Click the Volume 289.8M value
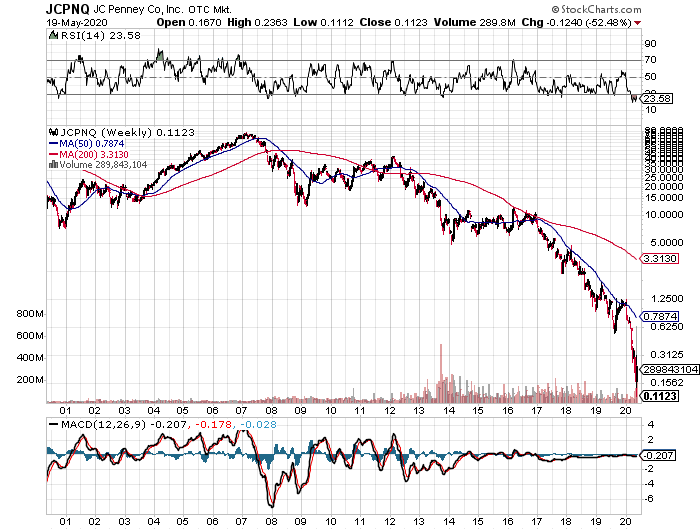700x530 pixels. 475,22
